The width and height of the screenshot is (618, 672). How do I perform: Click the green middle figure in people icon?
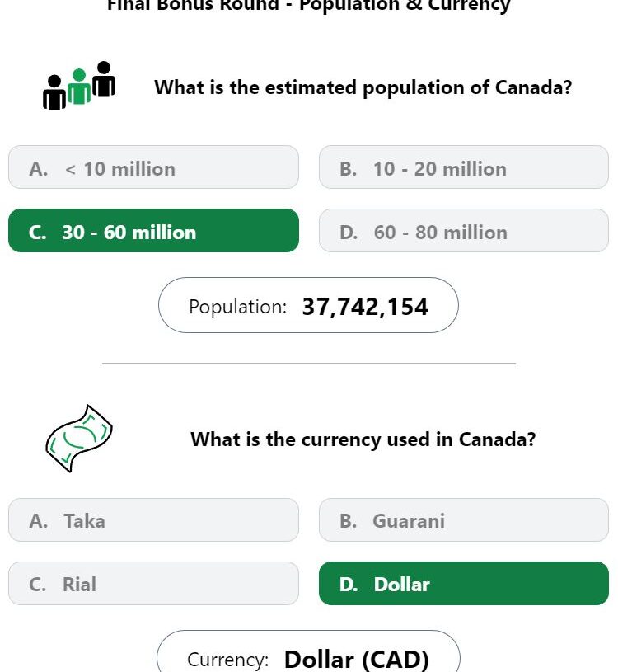pos(79,87)
